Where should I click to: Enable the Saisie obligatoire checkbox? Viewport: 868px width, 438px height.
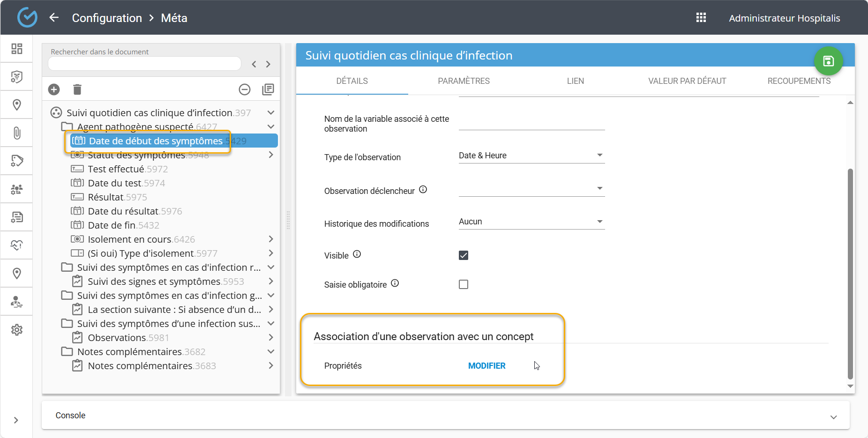tap(464, 284)
